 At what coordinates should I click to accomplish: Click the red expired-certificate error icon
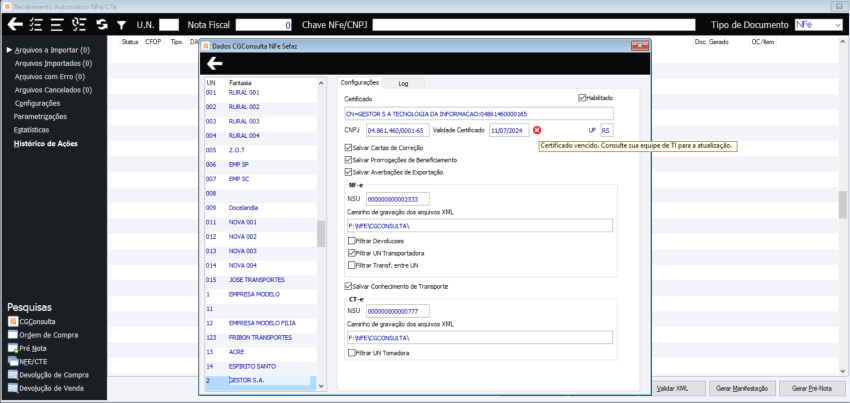tap(537, 130)
